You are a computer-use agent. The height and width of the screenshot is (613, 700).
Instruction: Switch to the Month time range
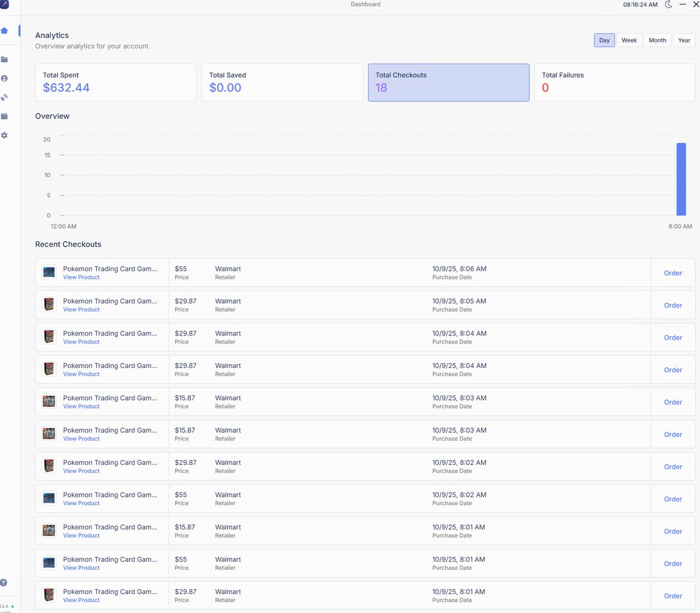[657, 40]
